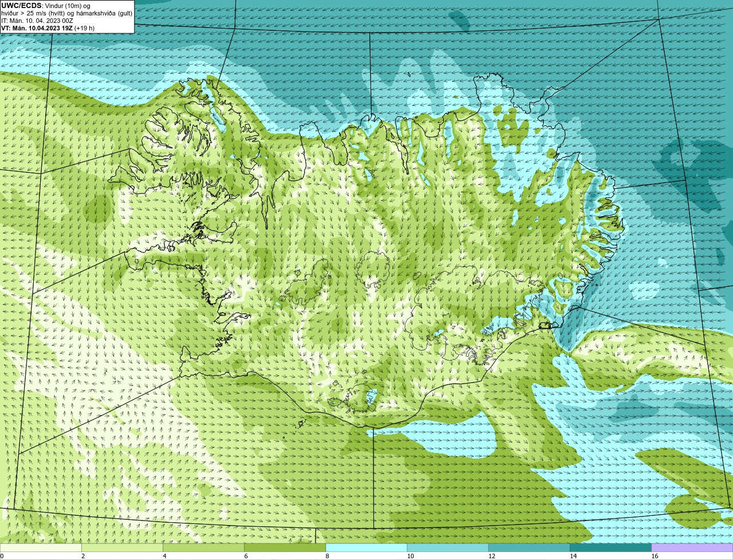Click the '10' tick label on the color scale
Viewport: 733px width, 560px height.
(x=411, y=556)
